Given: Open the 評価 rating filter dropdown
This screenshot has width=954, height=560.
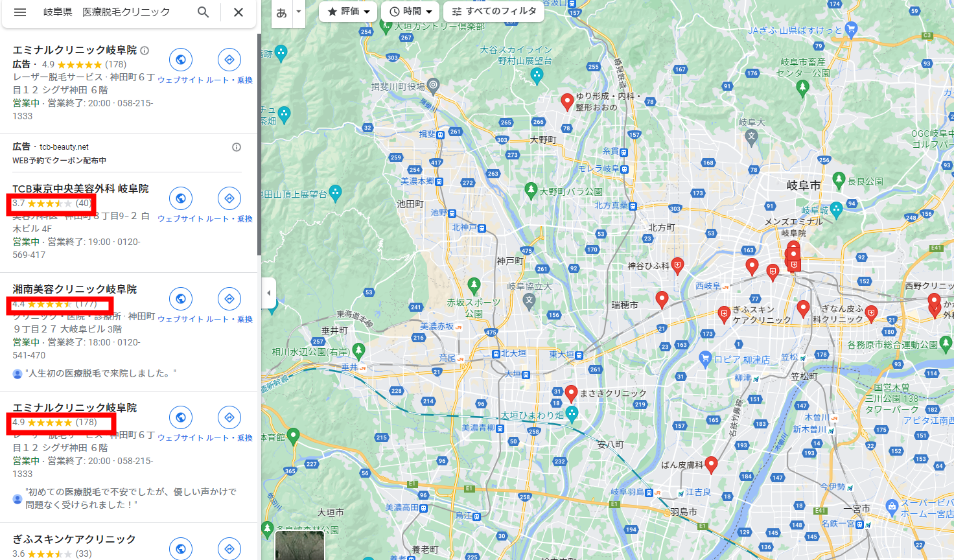Looking at the screenshot, I should point(349,12).
